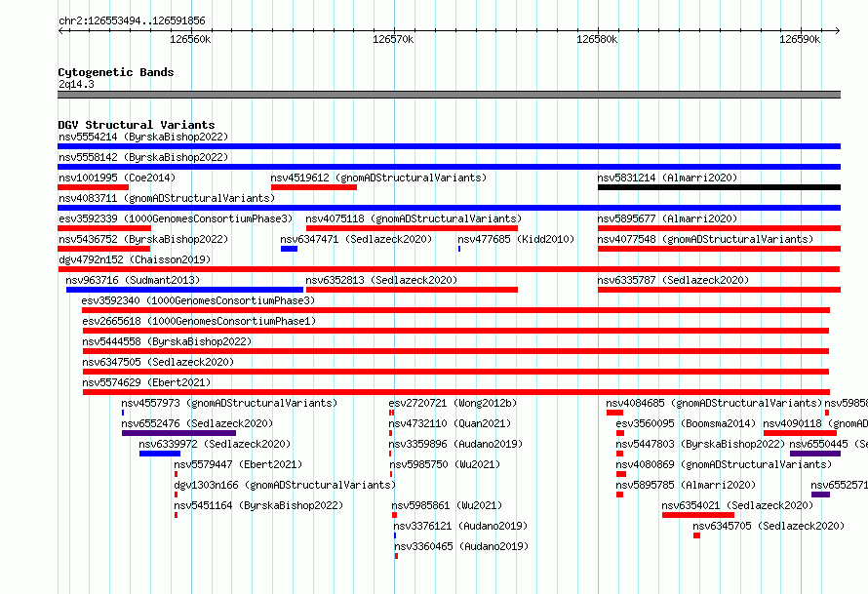
Task: Select nsv6345705 (Sedlazeck2020) label
Action: pyautogui.click(x=769, y=526)
